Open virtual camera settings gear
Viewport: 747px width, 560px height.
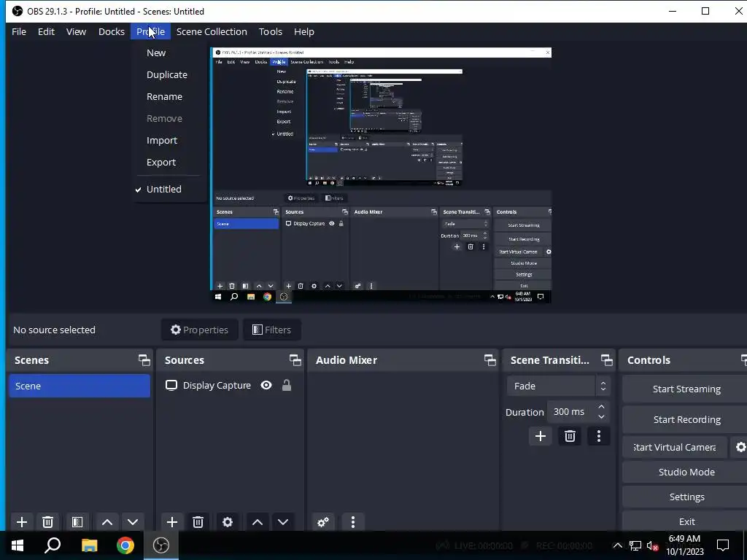pyautogui.click(x=740, y=447)
